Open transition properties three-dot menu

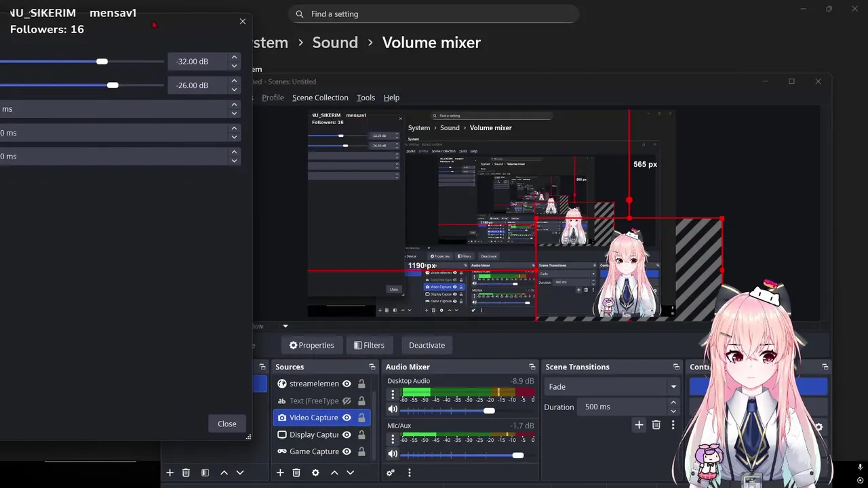click(673, 425)
